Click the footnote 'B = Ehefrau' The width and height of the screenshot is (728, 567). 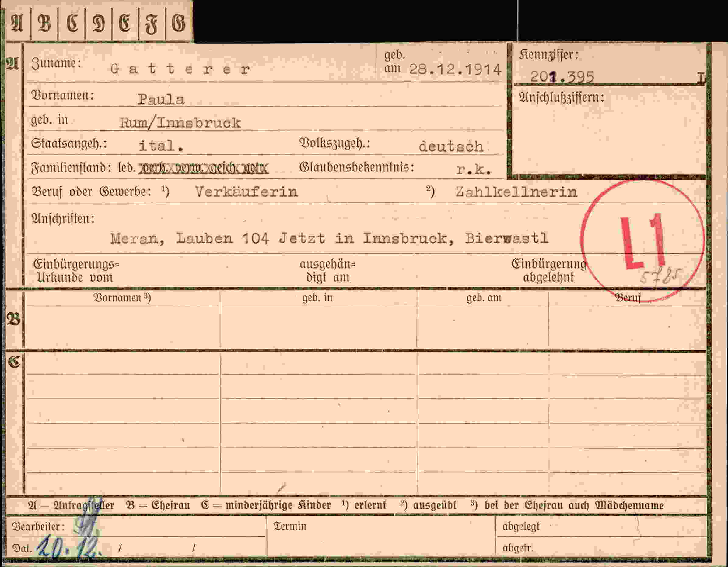[158, 505]
